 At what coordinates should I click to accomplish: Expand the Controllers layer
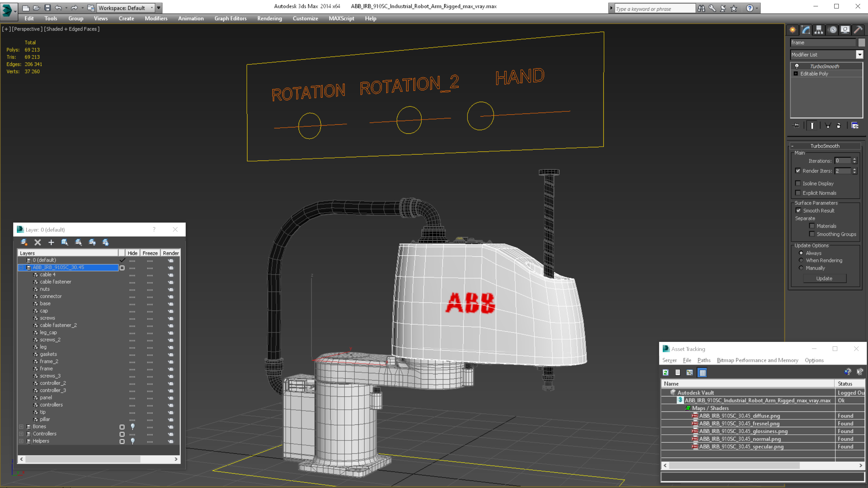(21, 434)
